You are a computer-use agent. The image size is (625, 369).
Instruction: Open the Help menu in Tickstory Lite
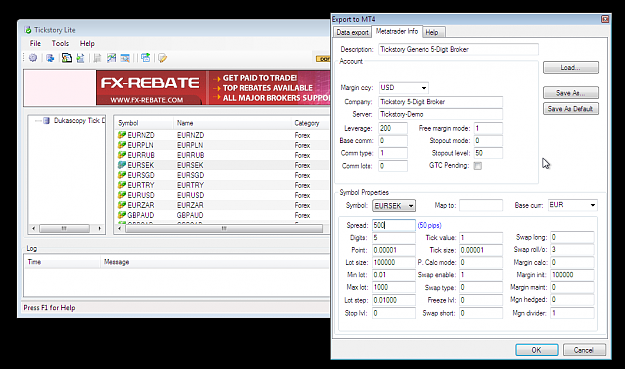click(87, 43)
